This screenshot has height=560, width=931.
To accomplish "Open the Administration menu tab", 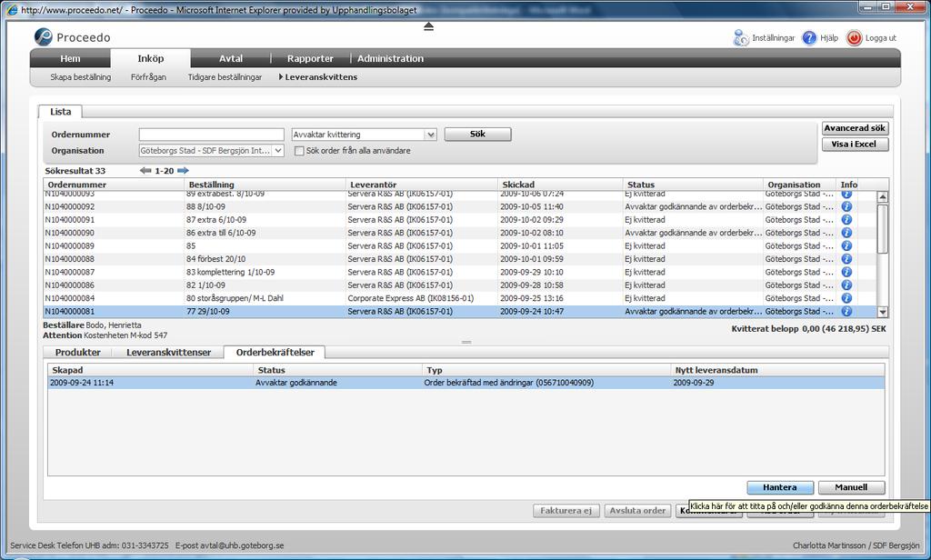I will (x=390, y=58).
